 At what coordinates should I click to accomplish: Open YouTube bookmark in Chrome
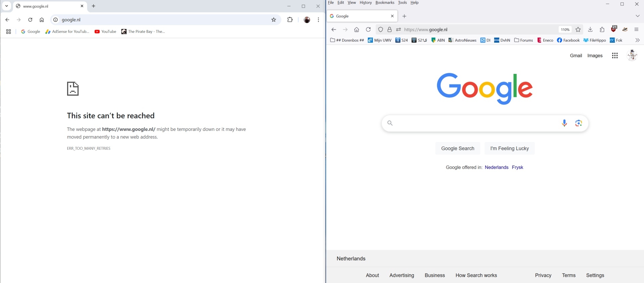[x=105, y=32]
